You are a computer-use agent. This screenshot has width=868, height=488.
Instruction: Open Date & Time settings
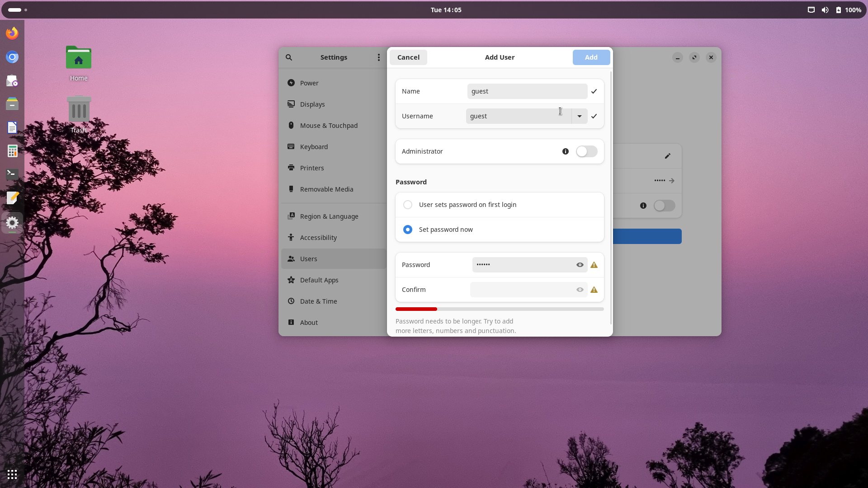[x=334, y=301]
